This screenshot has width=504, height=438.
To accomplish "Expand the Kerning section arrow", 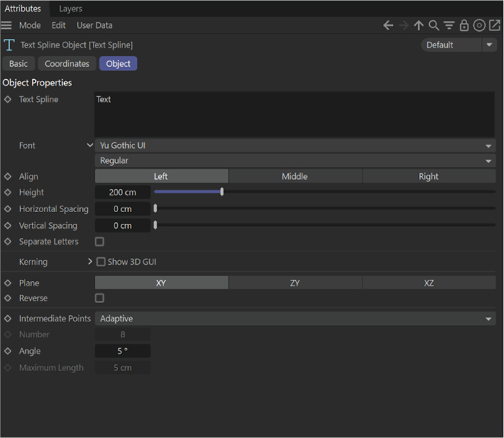I will 90,262.
